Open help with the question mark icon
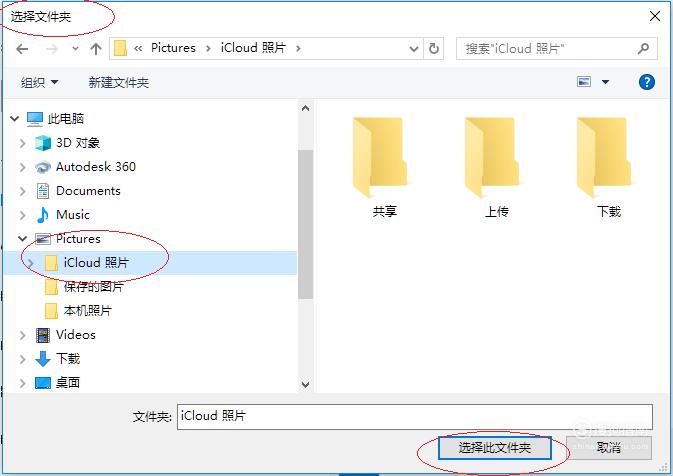Viewport: 673px width, 476px height. [646, 82]
